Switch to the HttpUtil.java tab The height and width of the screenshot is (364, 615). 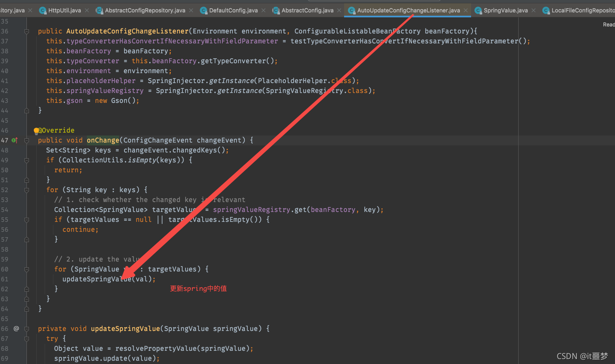[65, 10]
